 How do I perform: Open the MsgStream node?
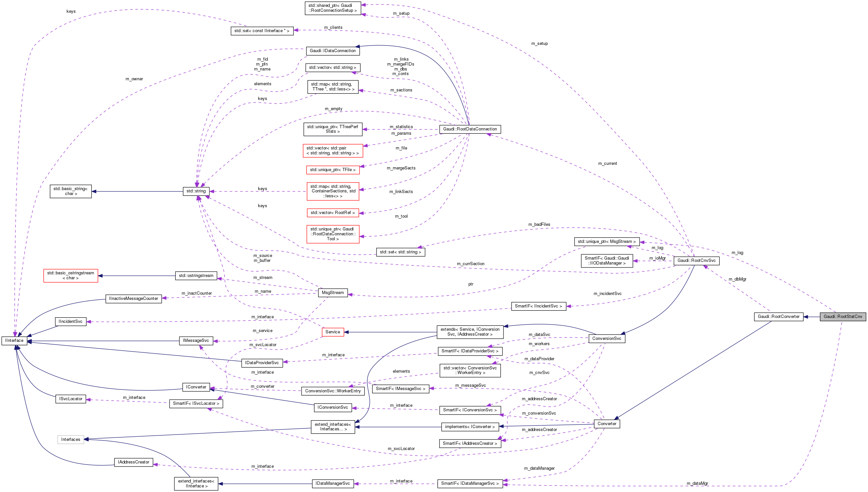pos(332,293)
